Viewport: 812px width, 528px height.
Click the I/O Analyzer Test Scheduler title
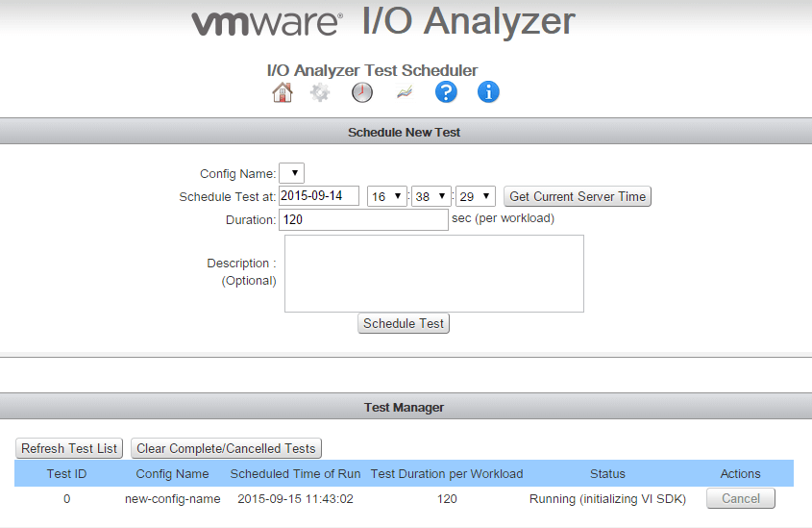pos(372,70)
